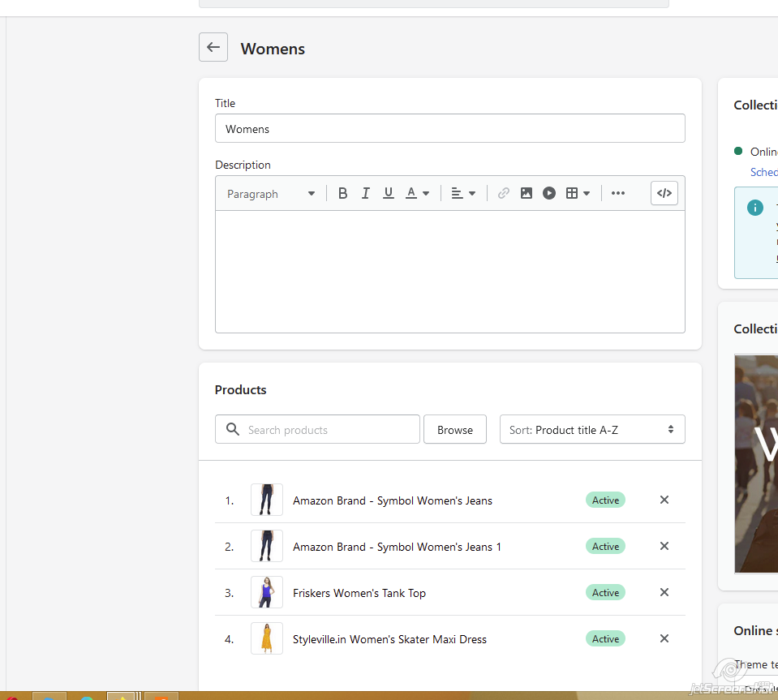Click the Active badge for Friskers Tank Top
This screenshot has width=778, height=700.
pyautogui.click(x=605, y=592)
